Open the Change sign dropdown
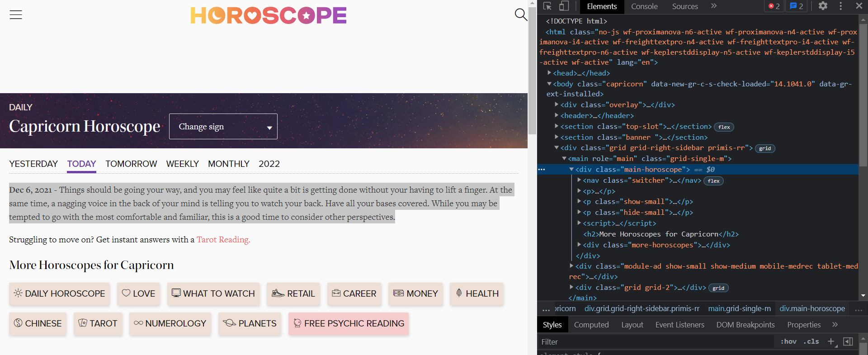This screenshot has width=868, height=355. (223, 126)
